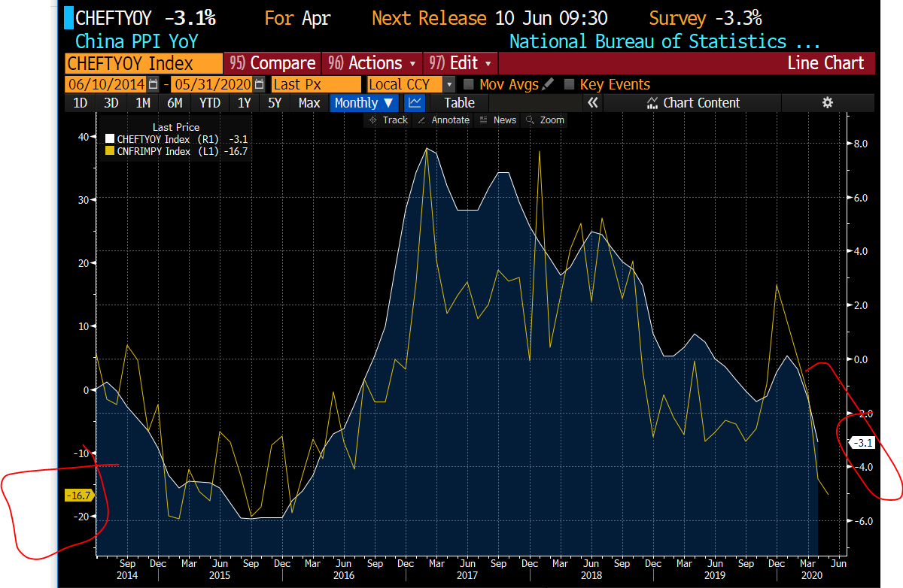The width and height of the screenshot is (903, 588).
Task: Activate the Track crosshair tool
Action: pos(388,120)
